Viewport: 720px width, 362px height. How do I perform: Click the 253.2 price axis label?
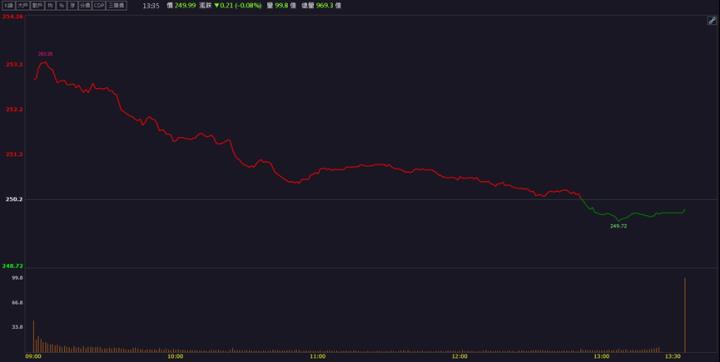(x=14, y=65)
